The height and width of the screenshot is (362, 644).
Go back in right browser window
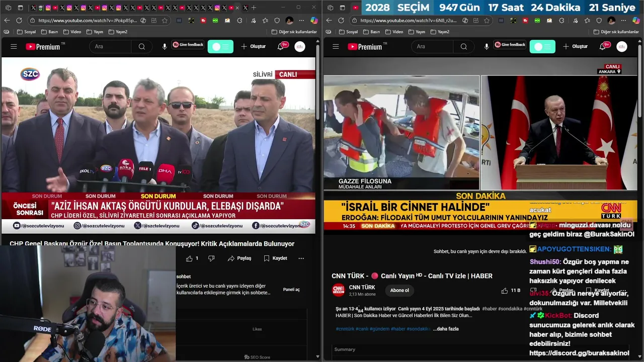[x=329, y=21]
